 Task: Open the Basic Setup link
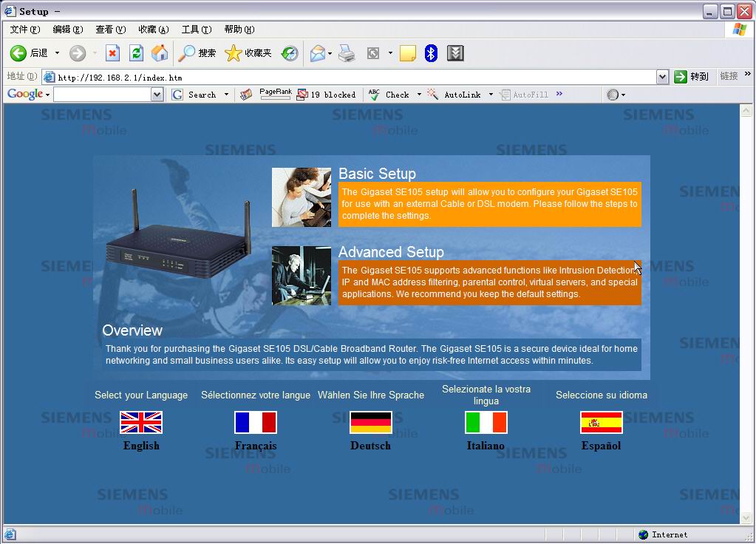(377, 174)
